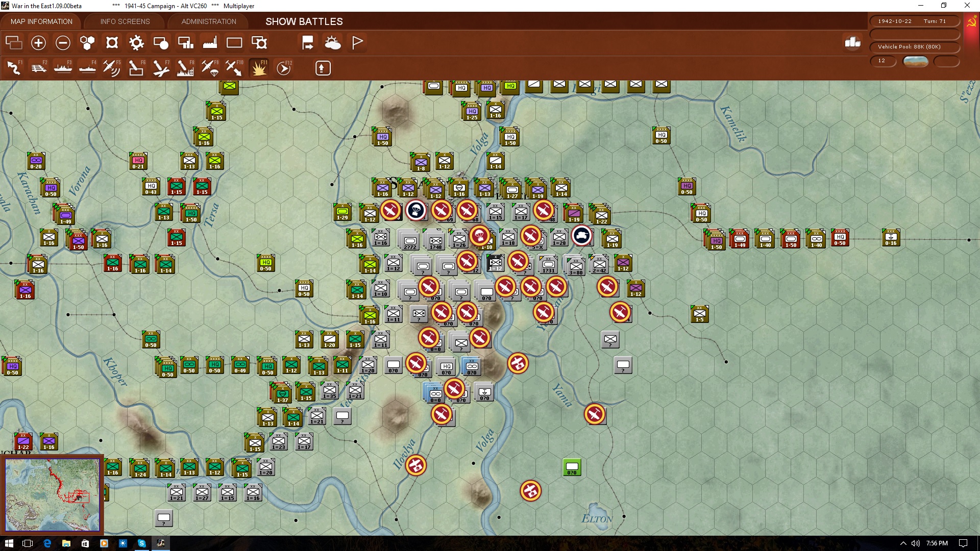The height and width of the screenshot is (551, 980).
Task: Toggle the factory icon overlay
Action: point(210,43)
